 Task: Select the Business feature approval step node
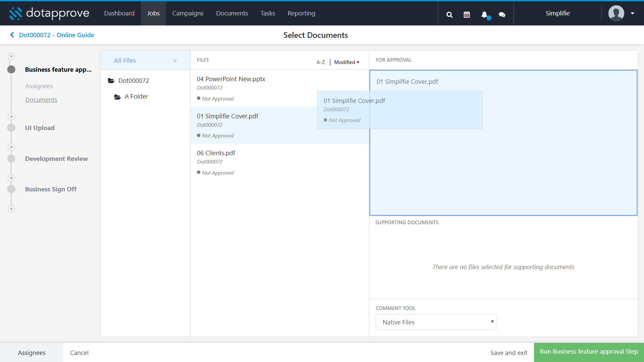[11, 69]
